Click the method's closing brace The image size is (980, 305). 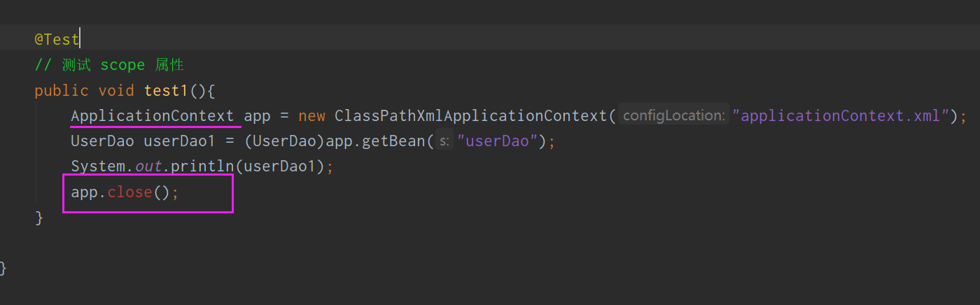click(x=39, y=218)
